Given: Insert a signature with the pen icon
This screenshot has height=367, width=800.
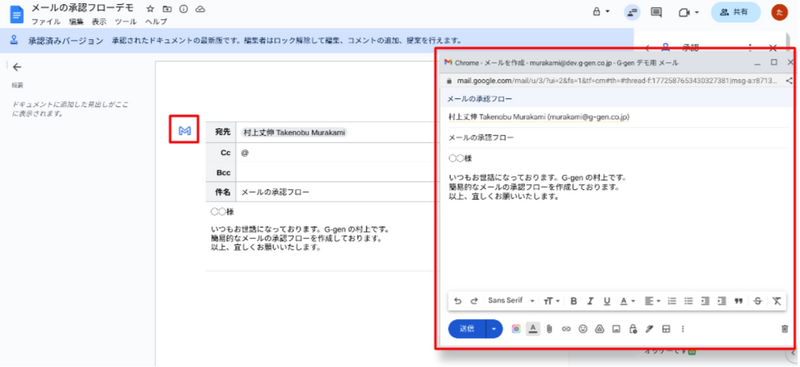Looking at the screenshot, I should pos(649,329).
